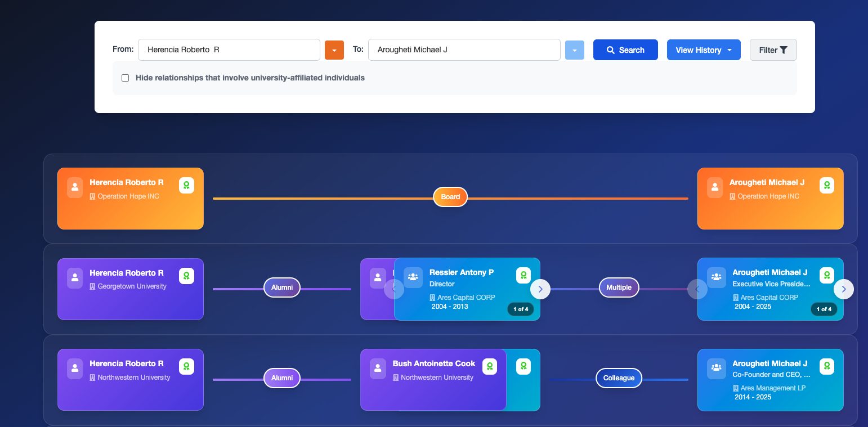
Task: Go to next entry on Ressler Antony P card
Action: [x=540, y=289]
